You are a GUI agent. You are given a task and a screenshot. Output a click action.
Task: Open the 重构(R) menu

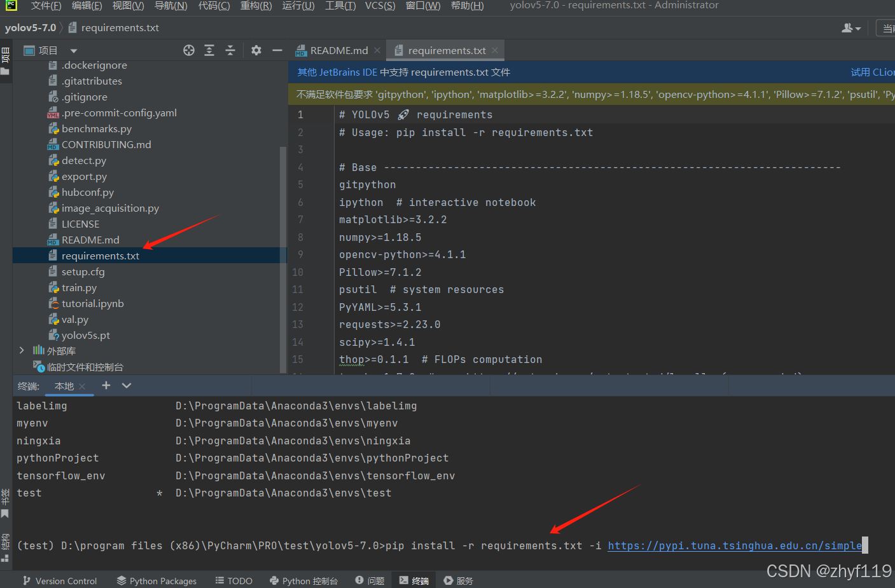(x=256, y=6)
